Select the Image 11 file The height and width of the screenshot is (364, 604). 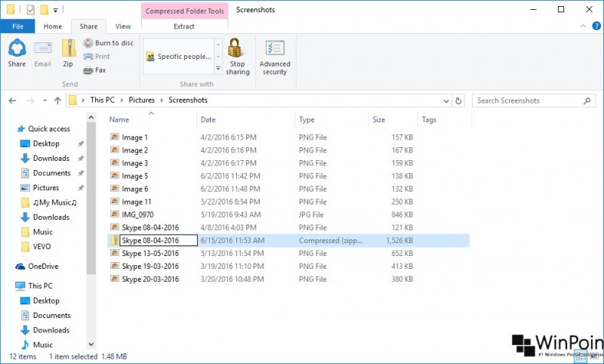coord(137,202)
